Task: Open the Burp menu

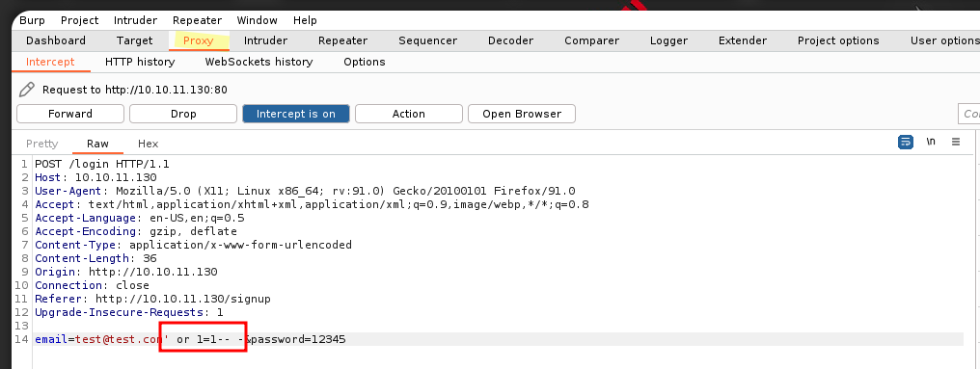Action: tap(32, 20)
